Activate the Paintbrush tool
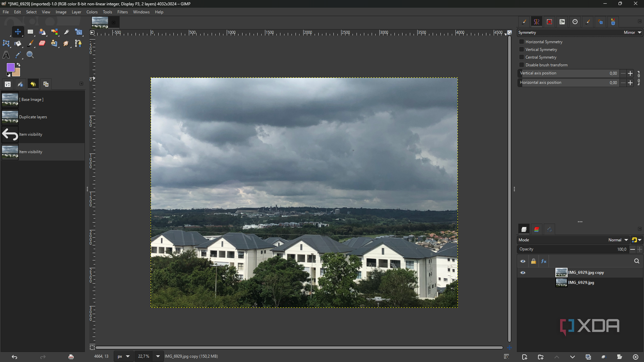 tap(30, 43)
